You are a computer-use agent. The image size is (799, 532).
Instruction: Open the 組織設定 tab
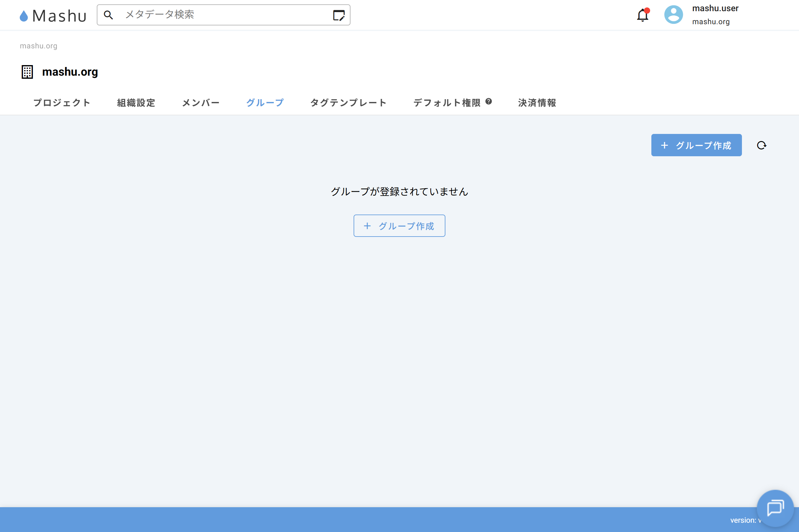click(x=136, y=103)
